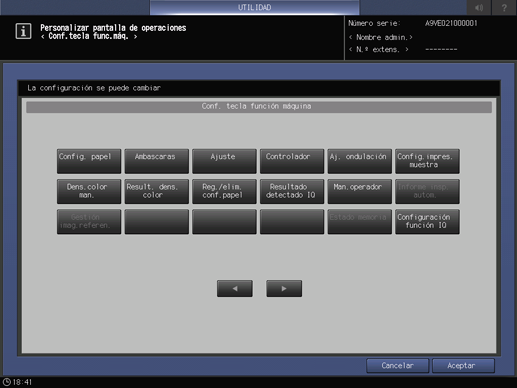
Task: Click the Nombre admin. label
Action: point(381,37)
